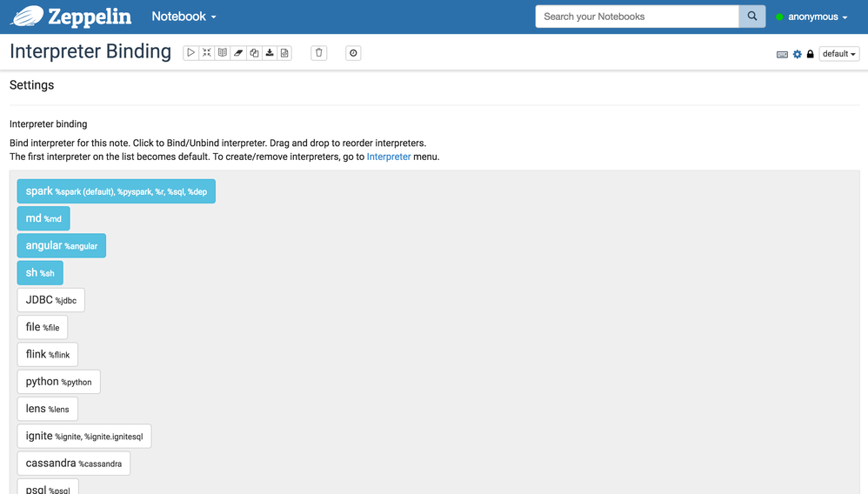Screen dimensions: 868x494
Task: Open the default view mode dropdown
Action: pos(838,54)
